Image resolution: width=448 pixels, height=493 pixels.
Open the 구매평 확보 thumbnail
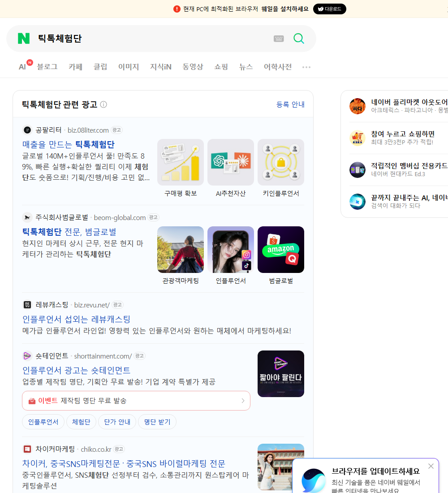point(181,162)
